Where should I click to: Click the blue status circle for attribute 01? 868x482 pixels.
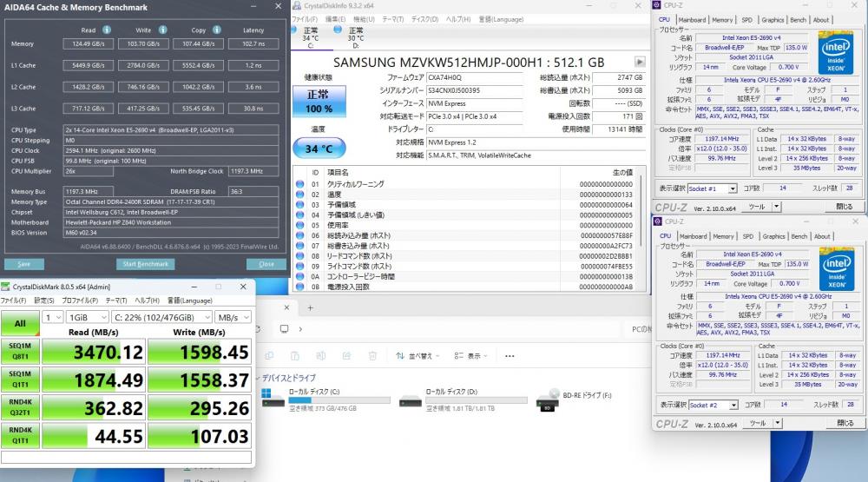pos(300,184)
